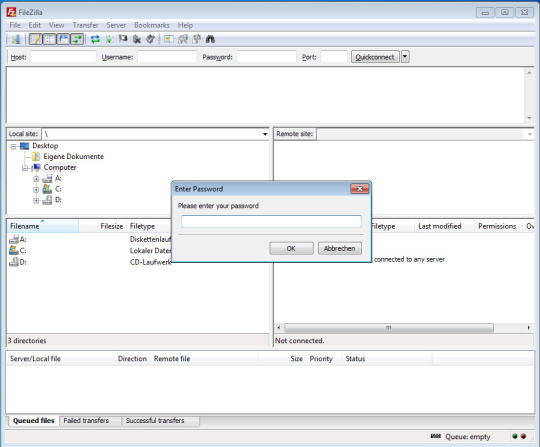Click the Process queue green arrow icon
Viewport: 540px width, 447px height.
pyautogui.click(x=109, y=39)
